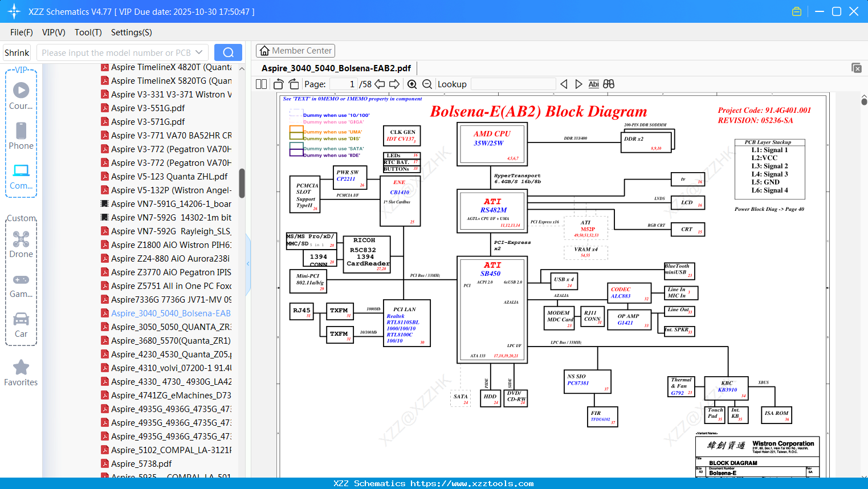Go to the previous page arrow
The image size is (868, 489).
click(380, 84)
